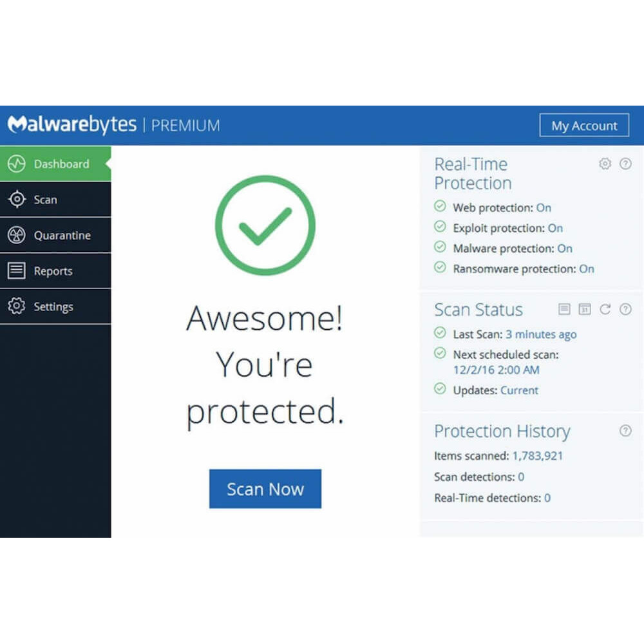The image size is (644, 644).
Task: Click the Last Scan status check icon
Action: pos(440,333)
